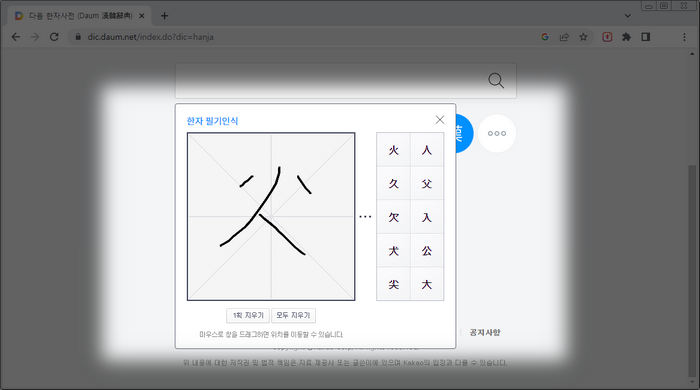Click the search magnifier icon
This screenshot has height=390, width=700.
[x=496, y=81]
